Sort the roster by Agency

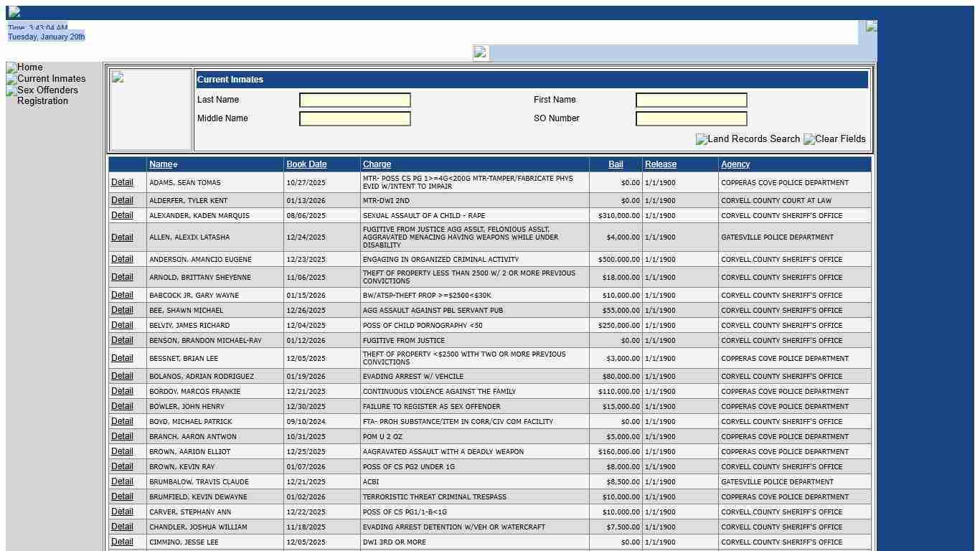tap(735, 164)
